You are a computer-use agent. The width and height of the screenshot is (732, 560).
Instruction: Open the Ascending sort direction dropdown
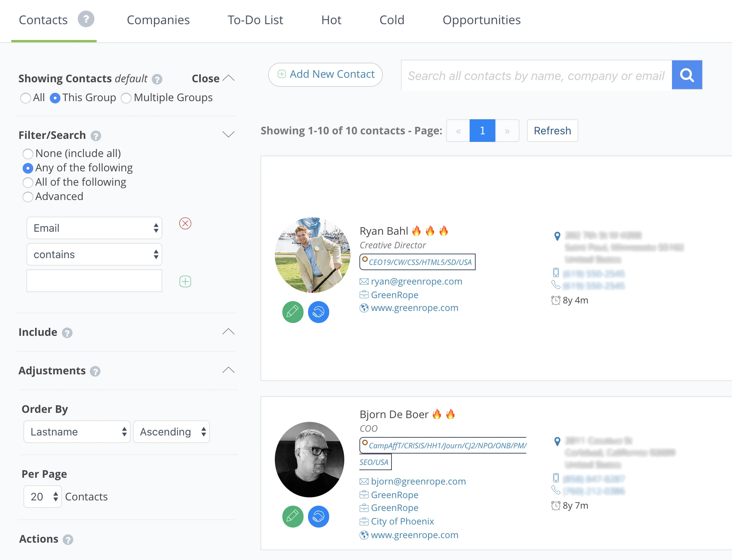[171, 432]
